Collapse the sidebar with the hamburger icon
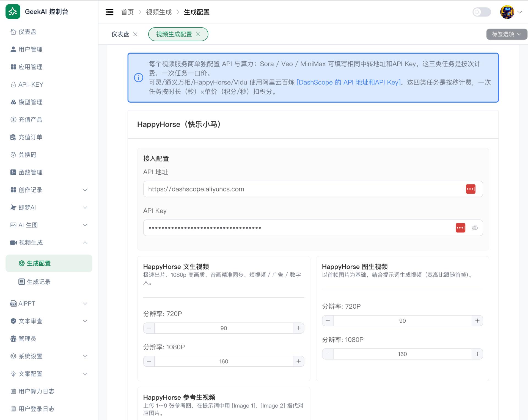 pos(109,12)
